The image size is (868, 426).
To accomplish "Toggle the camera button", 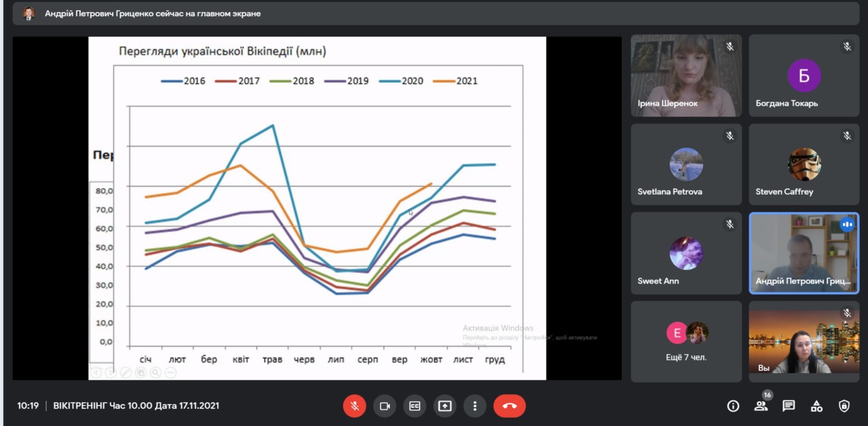I will point(384,406).
